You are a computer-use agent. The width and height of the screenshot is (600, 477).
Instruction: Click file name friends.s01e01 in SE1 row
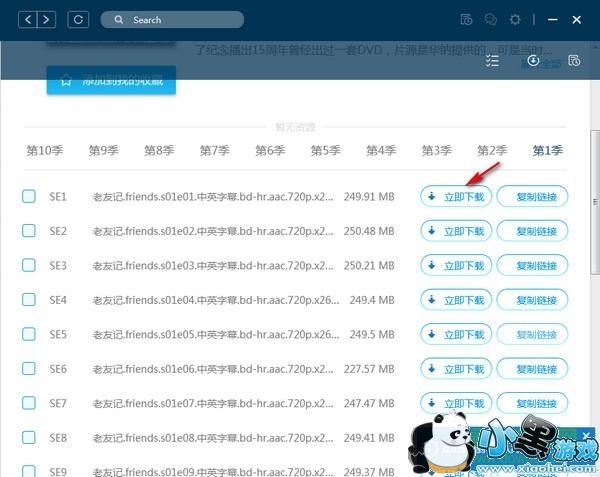click(213, 197)
